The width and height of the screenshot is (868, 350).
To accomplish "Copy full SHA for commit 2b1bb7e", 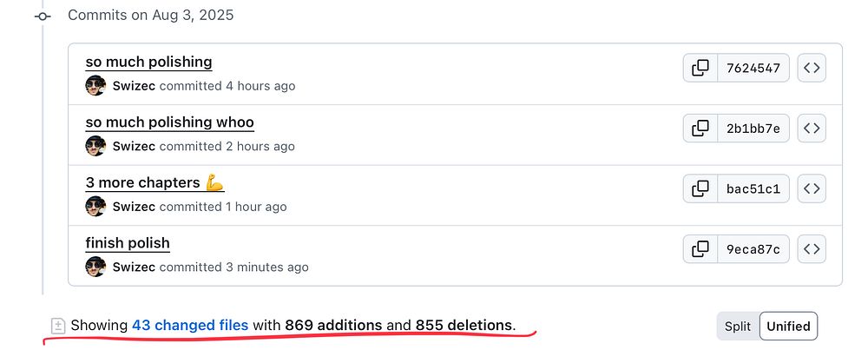I will click(700, 129).
